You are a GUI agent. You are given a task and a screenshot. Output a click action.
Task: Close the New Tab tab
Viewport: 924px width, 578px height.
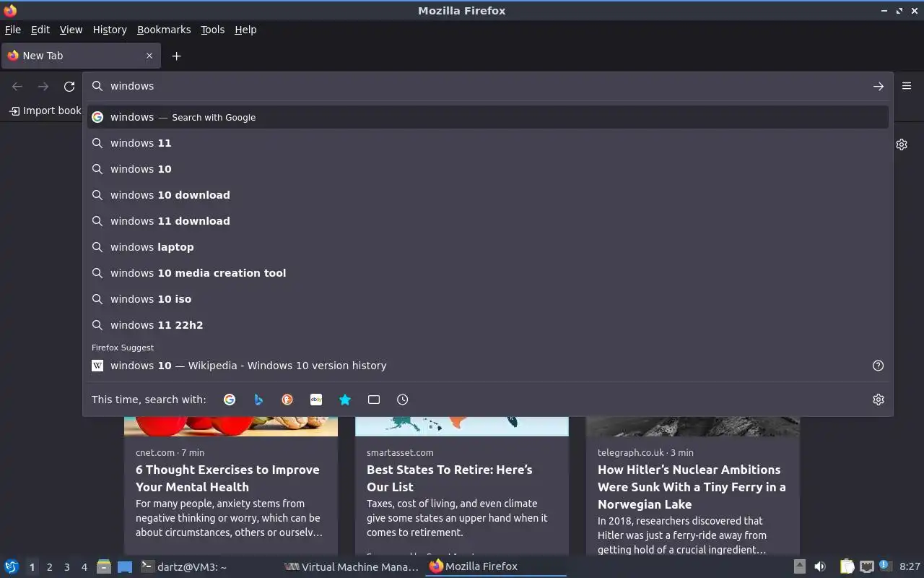point(149,56)
